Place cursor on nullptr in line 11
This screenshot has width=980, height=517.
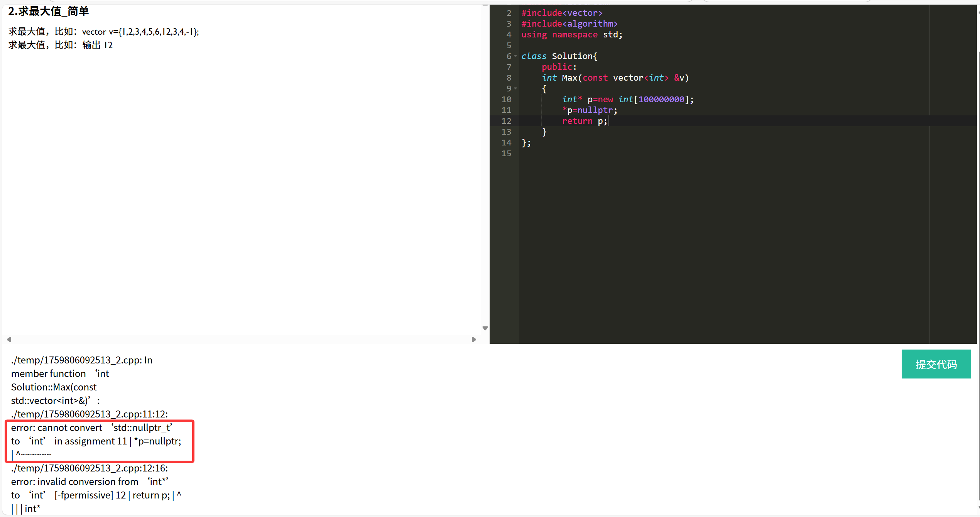(x=595, y=110)
